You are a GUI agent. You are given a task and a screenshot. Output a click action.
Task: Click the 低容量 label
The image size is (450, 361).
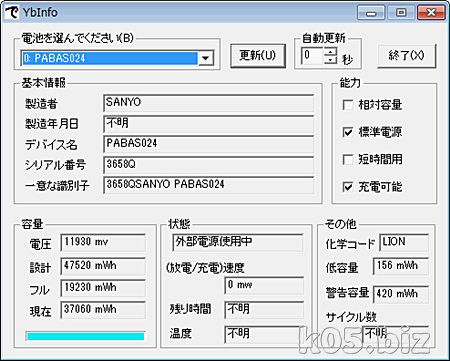point(342,268)
